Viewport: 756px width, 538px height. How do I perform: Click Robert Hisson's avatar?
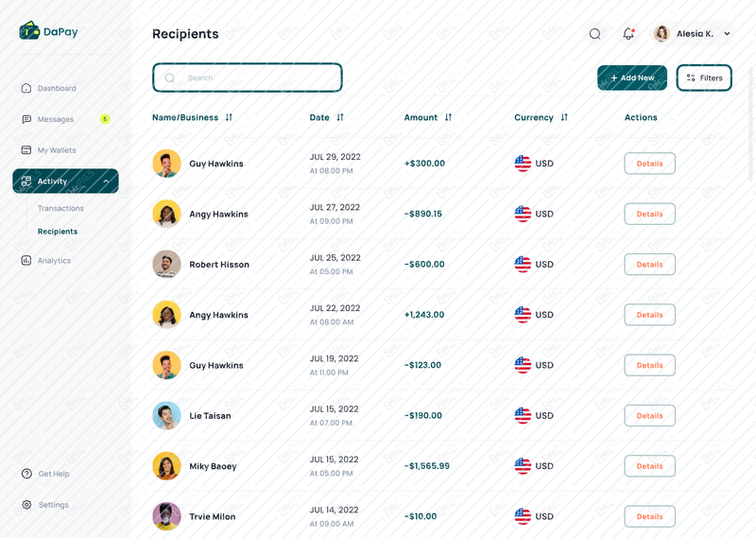167,264
